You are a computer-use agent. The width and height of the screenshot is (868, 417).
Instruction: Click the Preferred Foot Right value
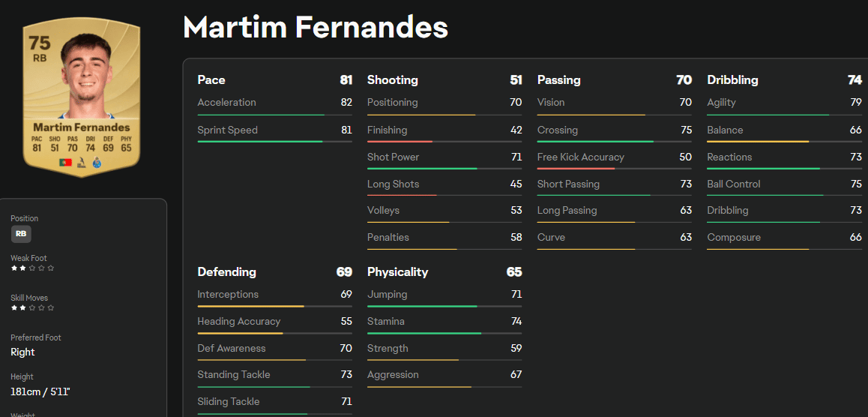click(x=22, y=352)
